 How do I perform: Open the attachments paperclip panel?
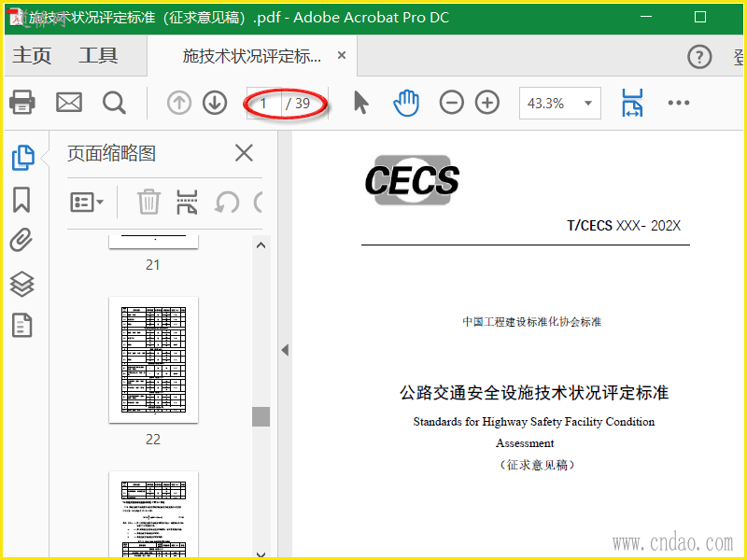[21, 240]
